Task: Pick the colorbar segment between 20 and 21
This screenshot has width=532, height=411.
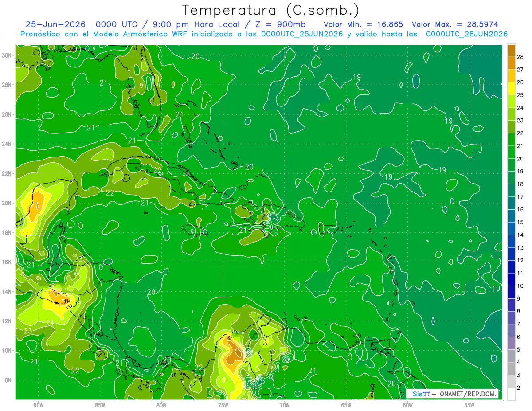Action: [512, 152]
